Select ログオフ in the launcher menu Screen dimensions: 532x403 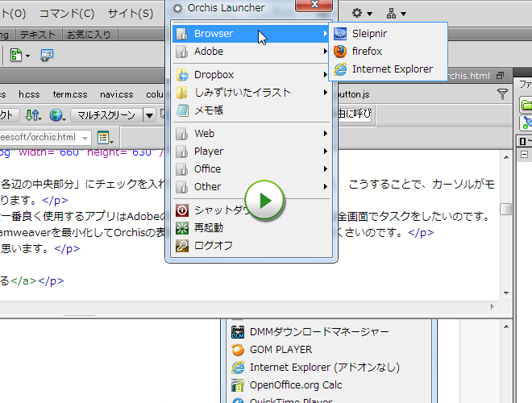click(251, 246)
